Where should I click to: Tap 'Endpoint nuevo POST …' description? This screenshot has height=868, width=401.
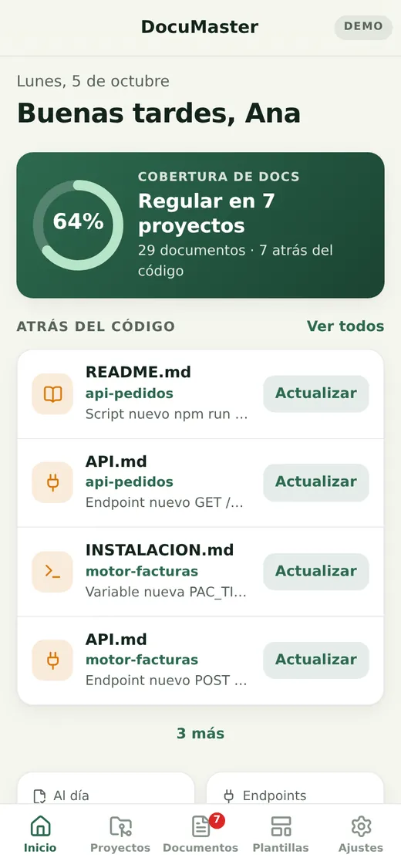[x=167, y=681]
